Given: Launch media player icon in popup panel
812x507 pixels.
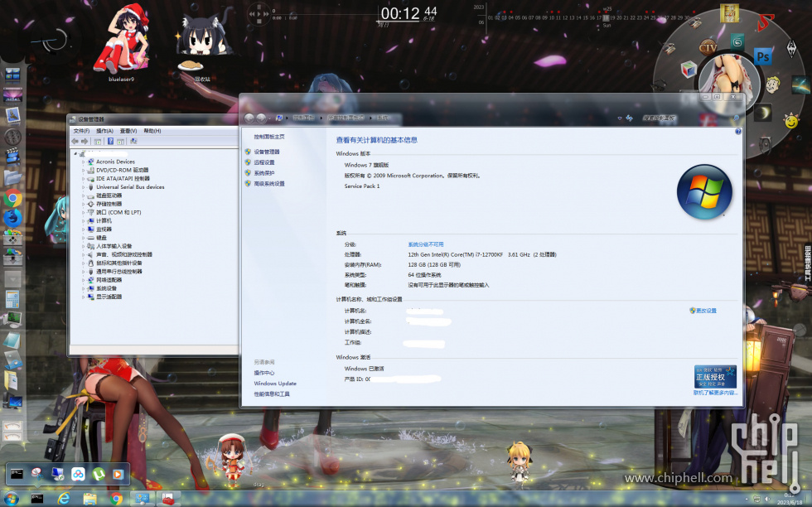Looking at the screenshot, I should coord(118,474).
